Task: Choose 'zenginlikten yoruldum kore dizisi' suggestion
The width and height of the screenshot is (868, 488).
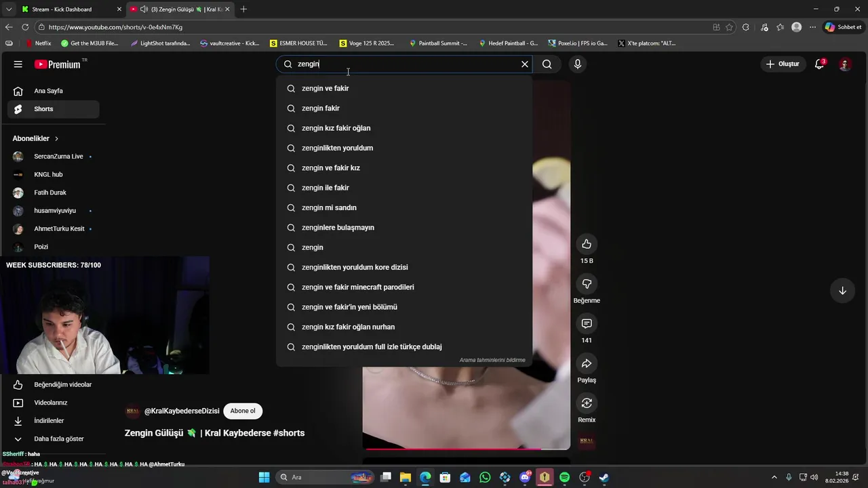Action: 404,267
